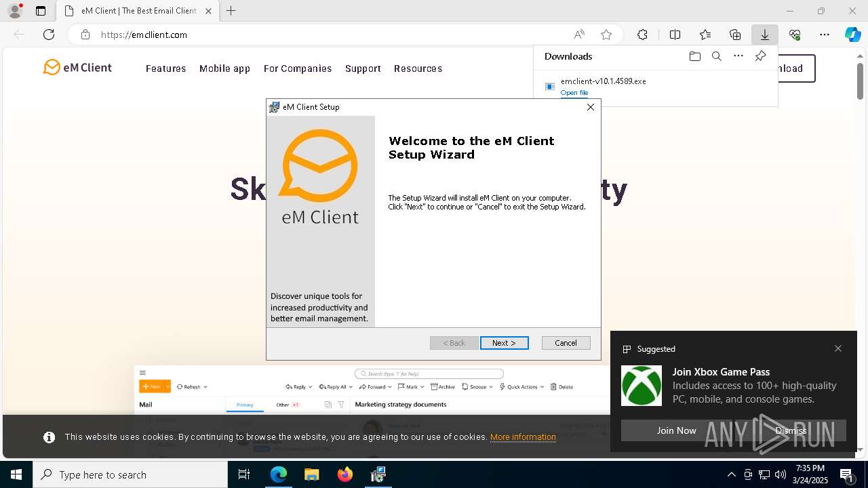
Task: Open more options in Downloads panel
Action: tap(738, 56)
